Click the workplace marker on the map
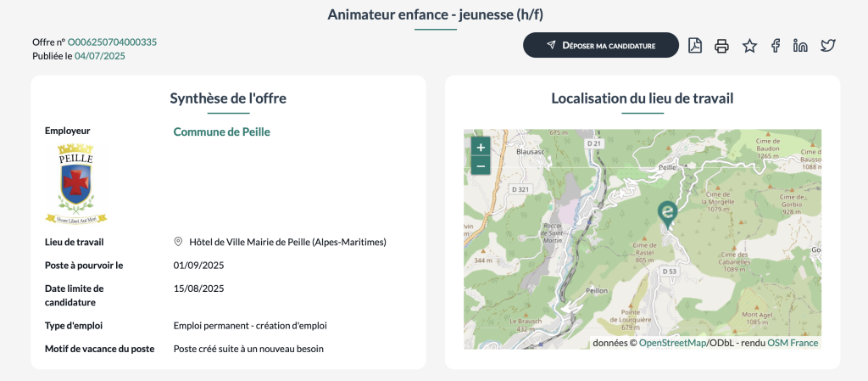The width and height of the screenshot is (868, 381). 667,214
